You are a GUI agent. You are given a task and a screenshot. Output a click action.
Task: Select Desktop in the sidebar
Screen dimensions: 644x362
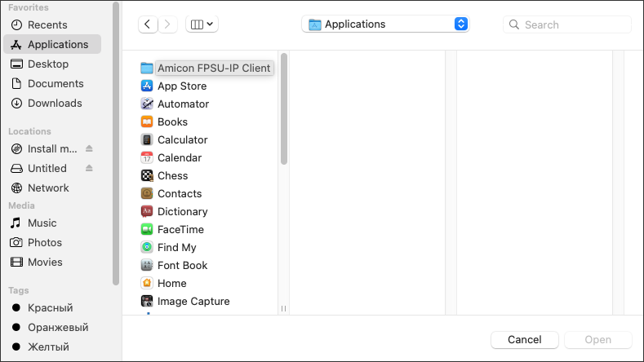tap(52, 64)
